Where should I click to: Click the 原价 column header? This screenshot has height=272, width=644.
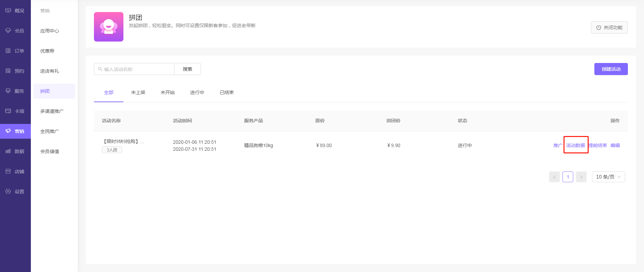pyautogui.click(x=320, y=121)
